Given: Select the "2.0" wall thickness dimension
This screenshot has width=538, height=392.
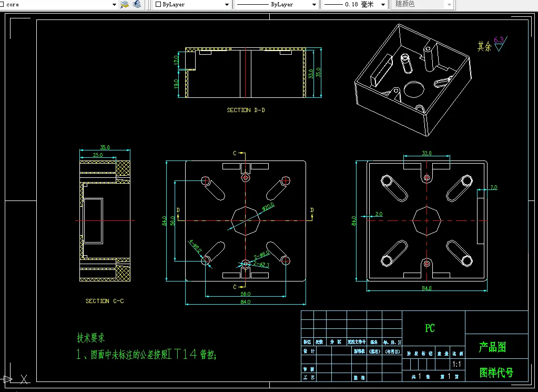Looking at the screenshot, I should (x=379, y=214).
